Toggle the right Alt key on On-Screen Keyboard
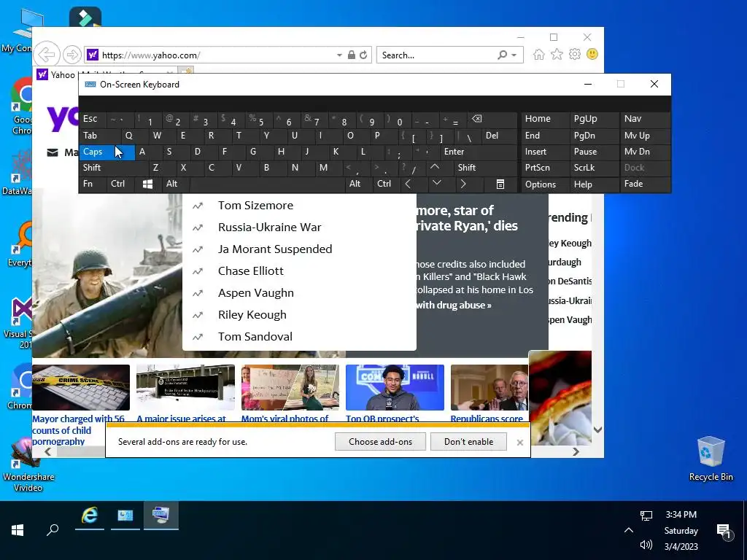Image resolution: width=747 pixels, height=560 pixels. tap(359, 184)
